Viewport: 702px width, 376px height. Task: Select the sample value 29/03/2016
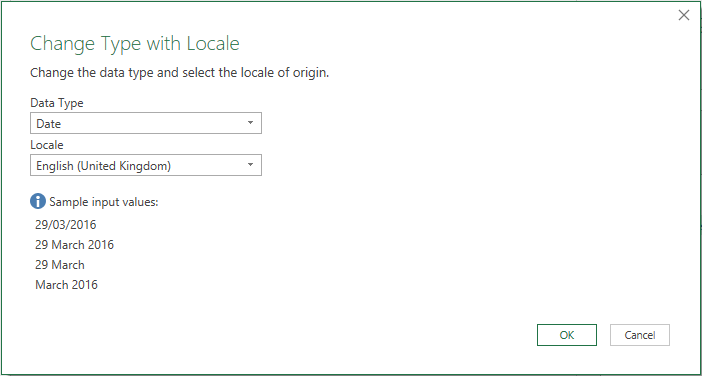[65, 224]
